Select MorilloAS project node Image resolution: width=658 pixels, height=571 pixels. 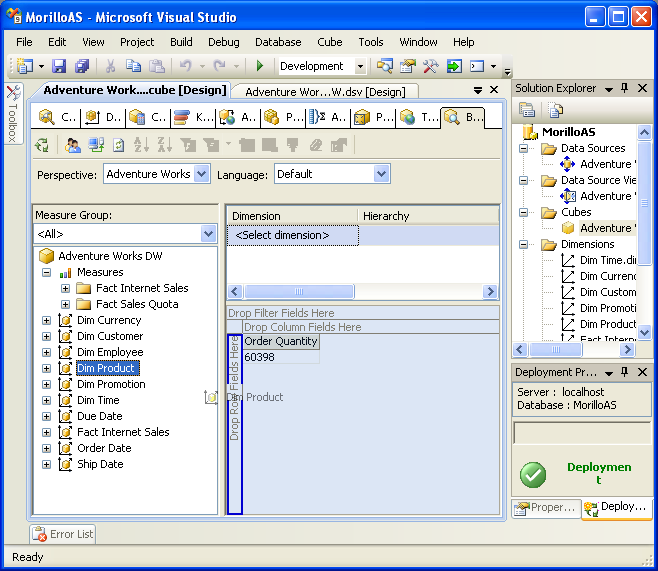(x=569, y=132)
